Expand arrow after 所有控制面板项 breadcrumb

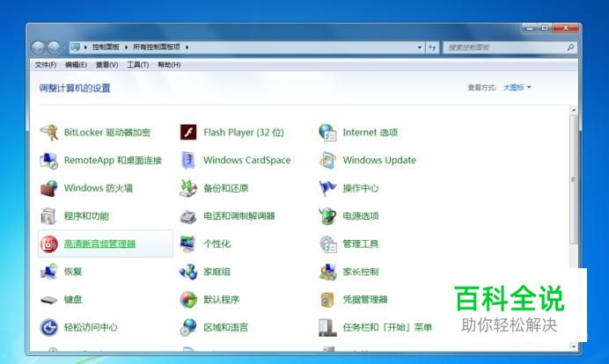click(187, 47)
